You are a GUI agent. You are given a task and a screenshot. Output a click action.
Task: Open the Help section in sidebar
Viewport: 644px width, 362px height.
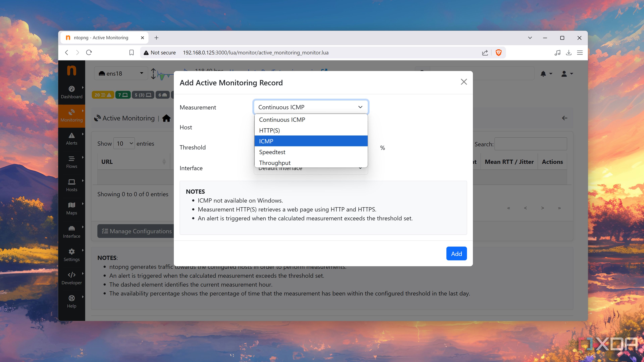click(x=71, y=301)
